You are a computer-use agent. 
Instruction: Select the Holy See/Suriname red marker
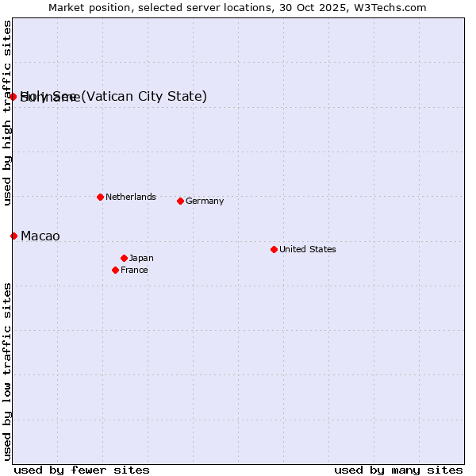pos(13,97)
